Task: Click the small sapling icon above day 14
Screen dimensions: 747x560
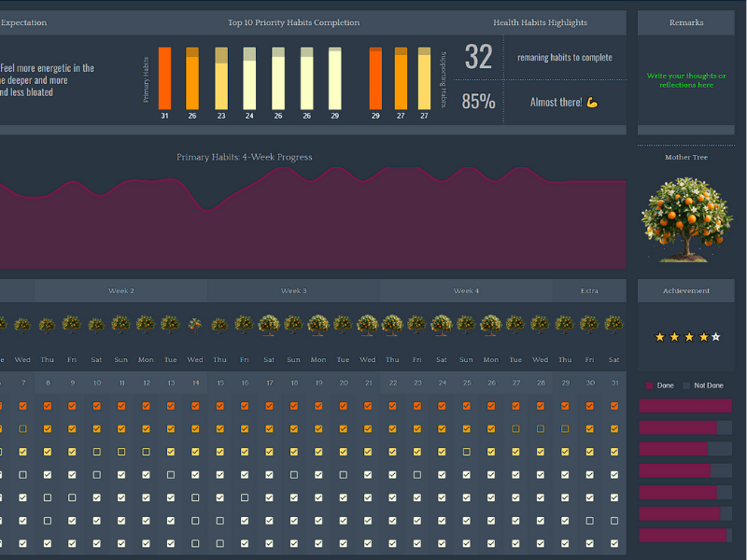Action: click(x=195, y=325)
